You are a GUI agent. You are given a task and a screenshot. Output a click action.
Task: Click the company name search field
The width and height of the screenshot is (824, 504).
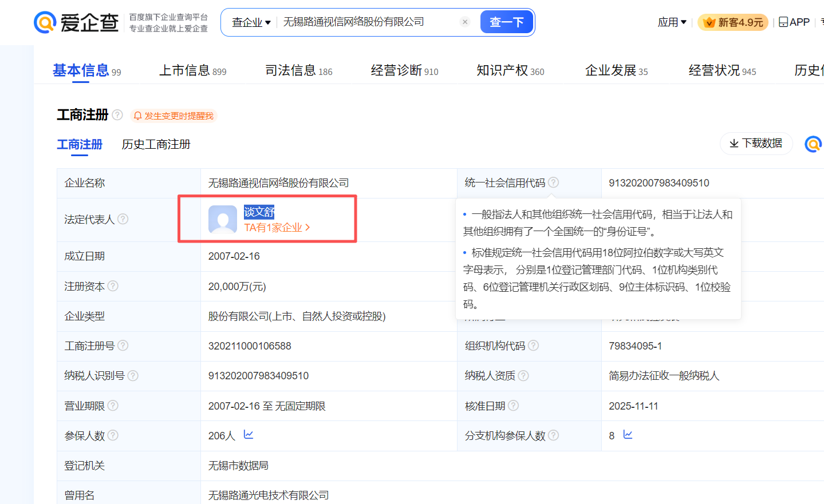tap(369, 22)
